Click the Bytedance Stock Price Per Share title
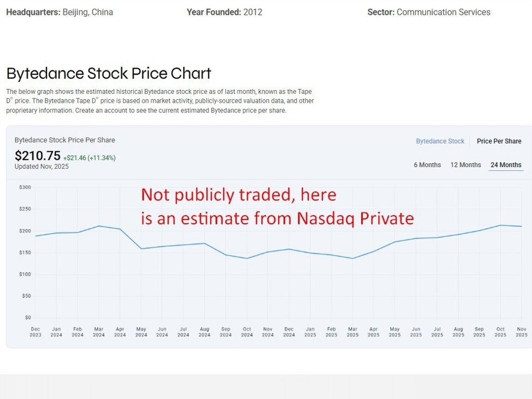 click(x=65, y=140)
